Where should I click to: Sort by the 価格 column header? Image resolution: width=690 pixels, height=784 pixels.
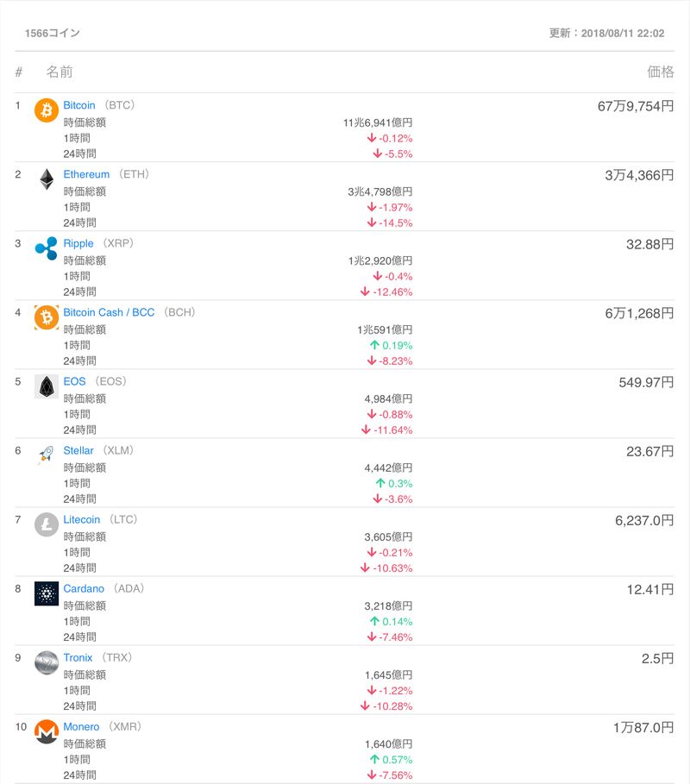click(x=661, y=72)
